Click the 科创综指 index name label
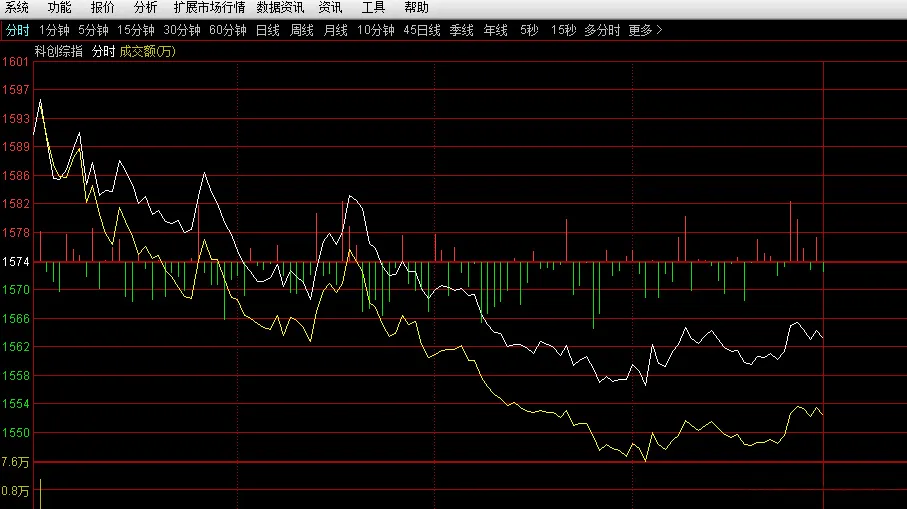Viewport: 907px width, 509px height. coord(58,51)
